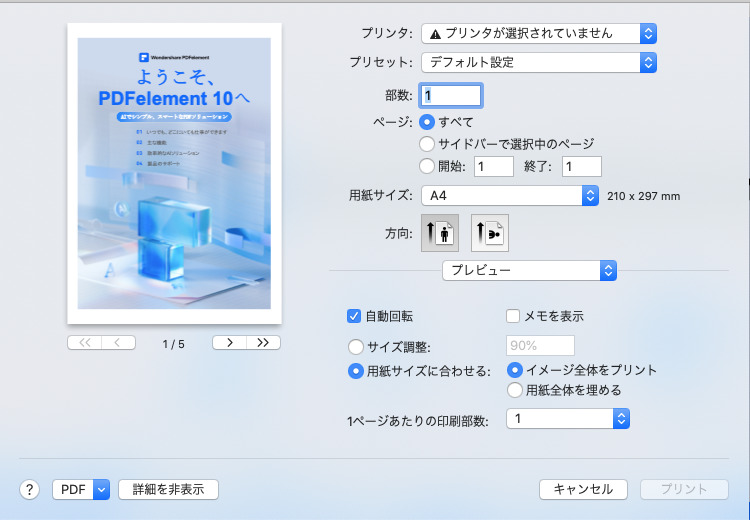750x520 pixels.
Task: Jump to last preview page
Action: pos(263,343)
